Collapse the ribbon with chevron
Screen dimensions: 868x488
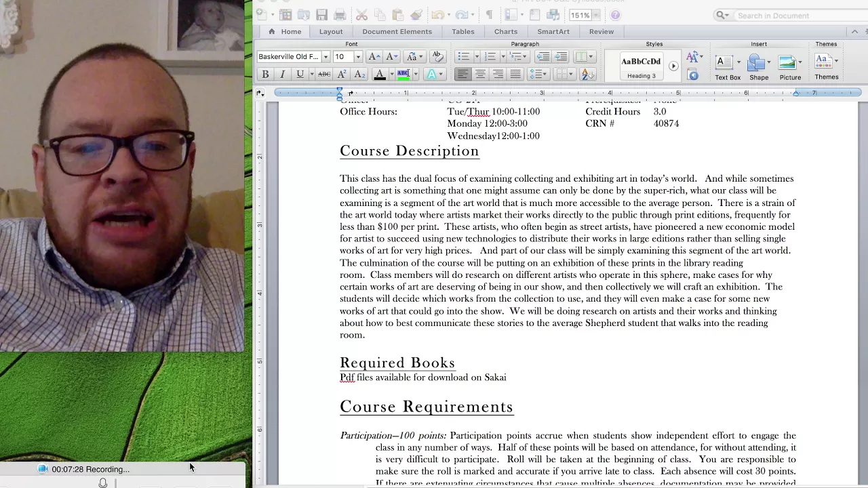point(854,31)
